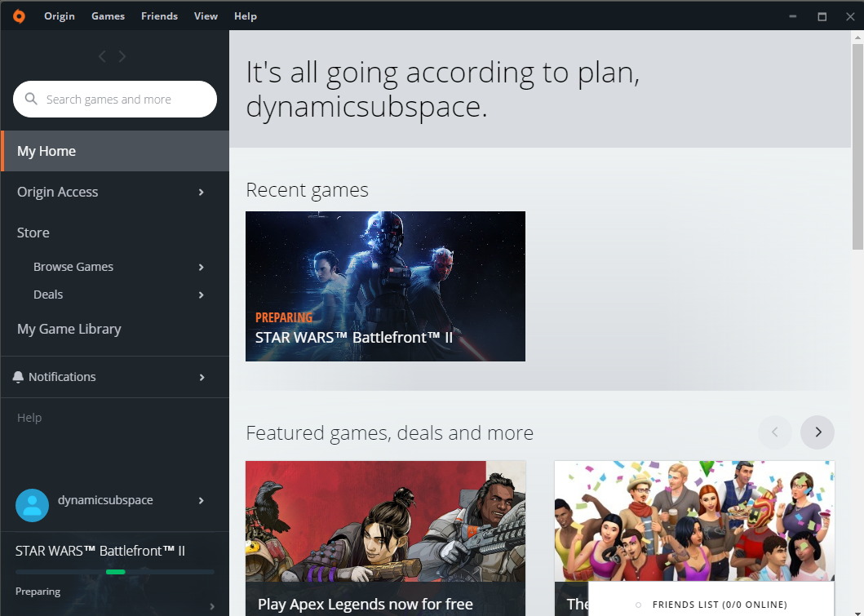Click the next arrow on Featured games carousel
Screen dimensions: 864x616
(x=817, y=432)
